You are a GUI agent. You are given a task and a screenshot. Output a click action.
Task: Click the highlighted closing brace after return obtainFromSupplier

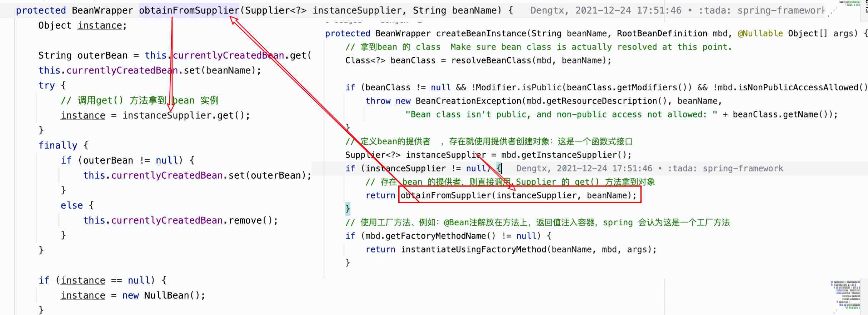pos(348,209)
